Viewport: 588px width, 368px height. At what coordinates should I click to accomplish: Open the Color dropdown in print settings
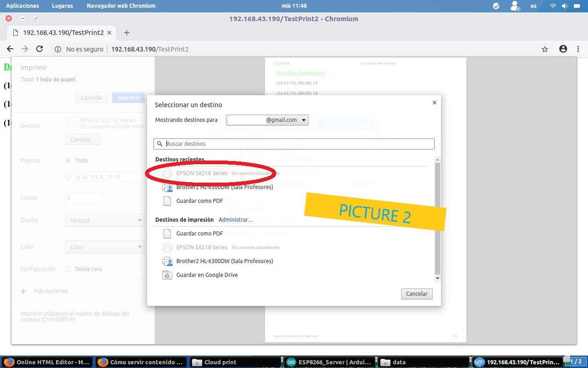[x=105, y=247]
